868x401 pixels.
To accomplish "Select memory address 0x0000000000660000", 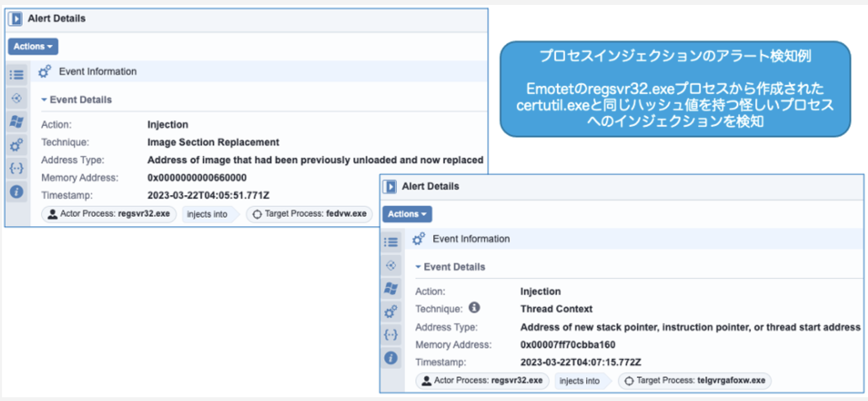I will [x=197, y=178].
